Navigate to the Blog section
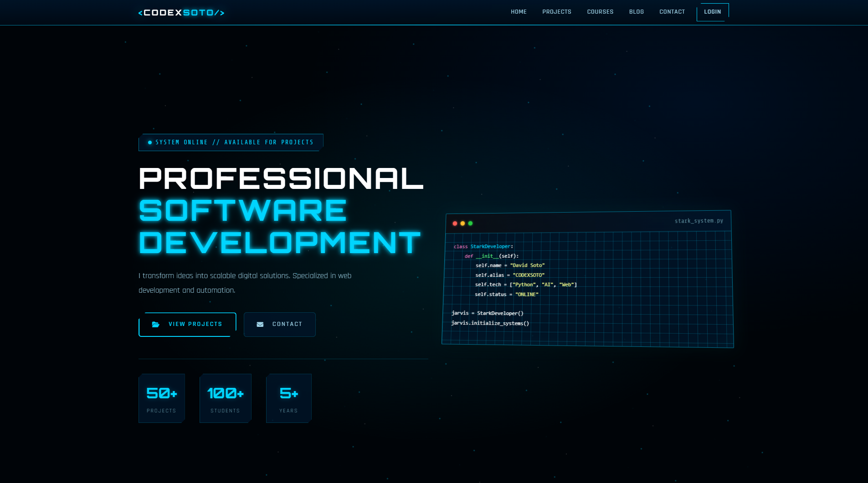This screenshot has height=483, width=868. (x=636, y=12)
